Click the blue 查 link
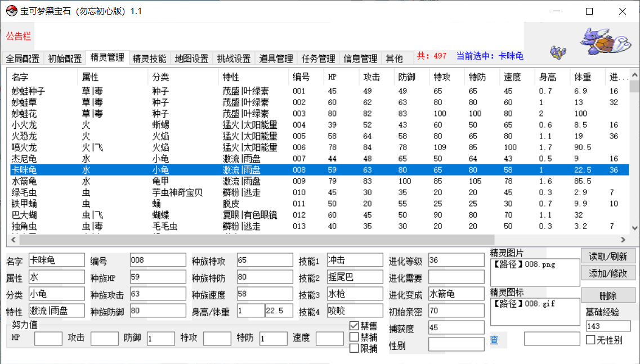Screen dimensions: 640x364 [x=494, y=340]
